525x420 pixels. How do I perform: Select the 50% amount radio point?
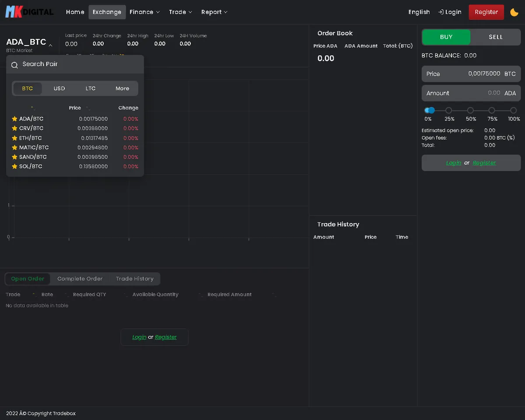pyautogui.click(x=470, y=111)
